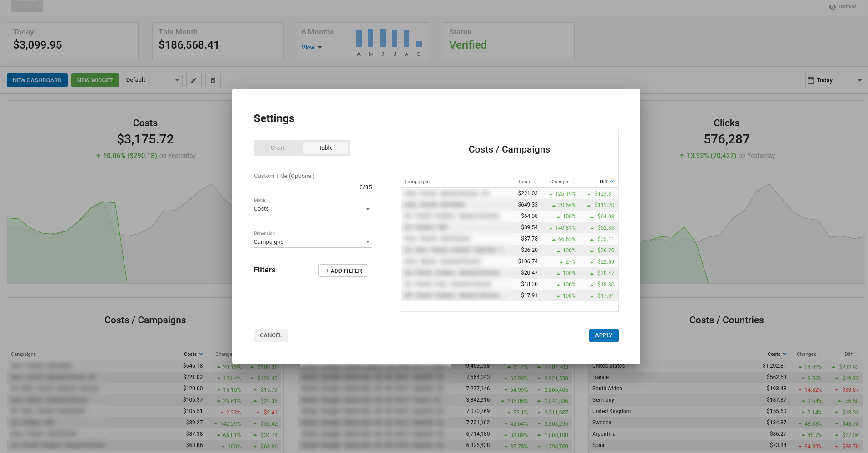The height and width of the screenshot is (453, 868).
Task: Click the APPLY button
Action: [x=604, y=335]
